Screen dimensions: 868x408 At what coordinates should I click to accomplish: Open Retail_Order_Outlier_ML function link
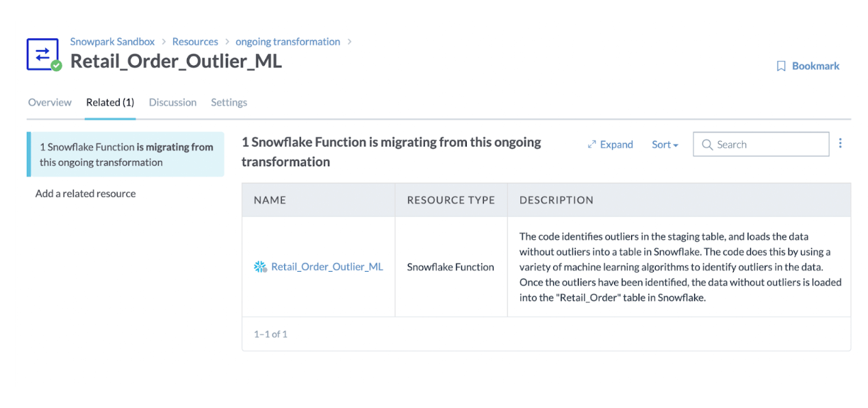point(327,267)
